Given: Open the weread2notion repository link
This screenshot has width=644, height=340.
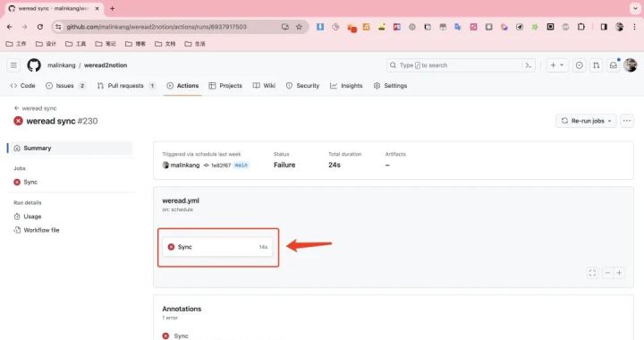Looking at the screenshot, I should tap(106, 65).
